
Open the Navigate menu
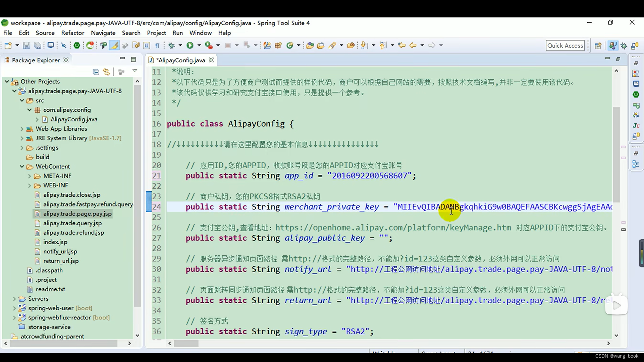(x=103, y=33)
